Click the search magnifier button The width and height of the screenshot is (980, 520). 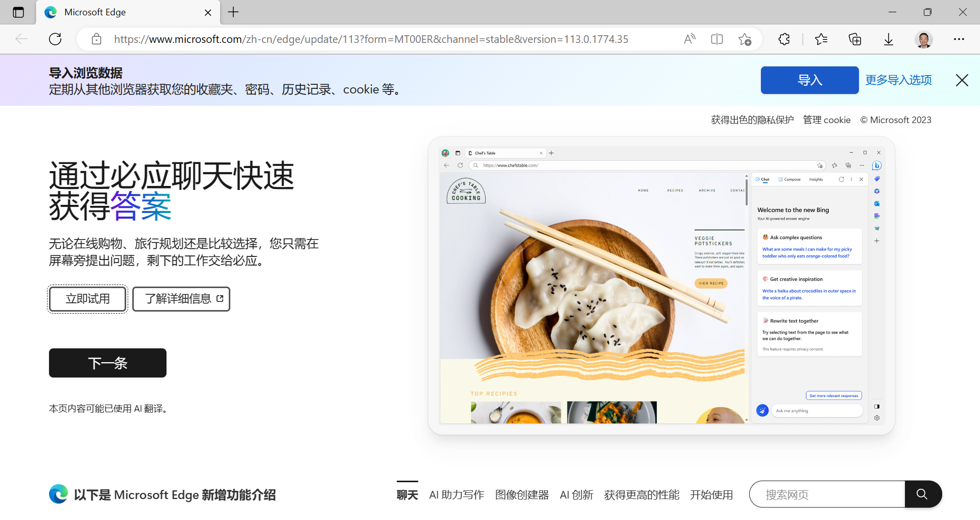pyautogui.click(x=923, y=494)
